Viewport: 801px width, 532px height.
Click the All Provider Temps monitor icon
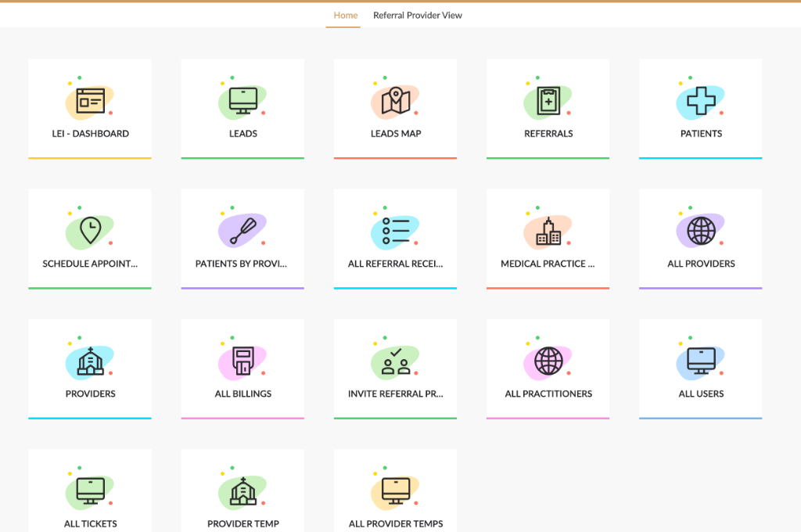[396, 491]
